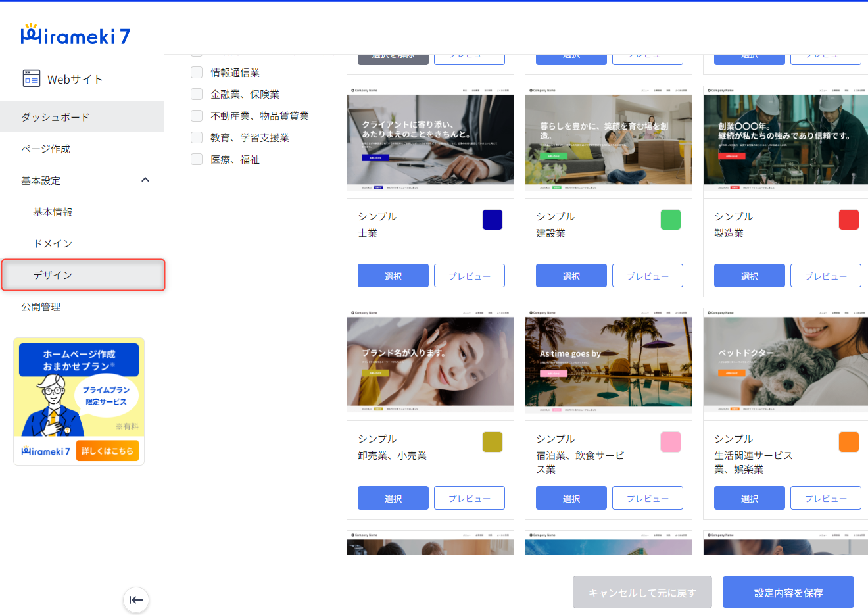This screenshot has width=868, height=615.
Task: Check the 医療、福祉 filter
Action: click(x=197, y=159)
